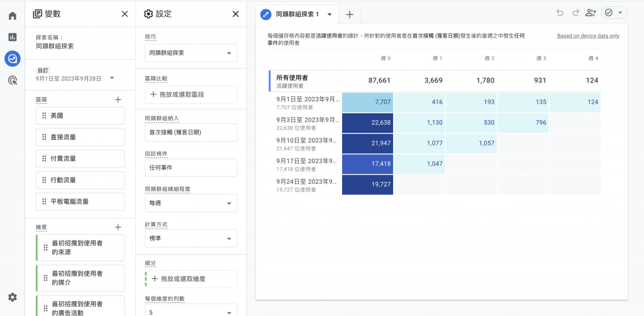Click the 所有使用者 total row label

[292, 77]
